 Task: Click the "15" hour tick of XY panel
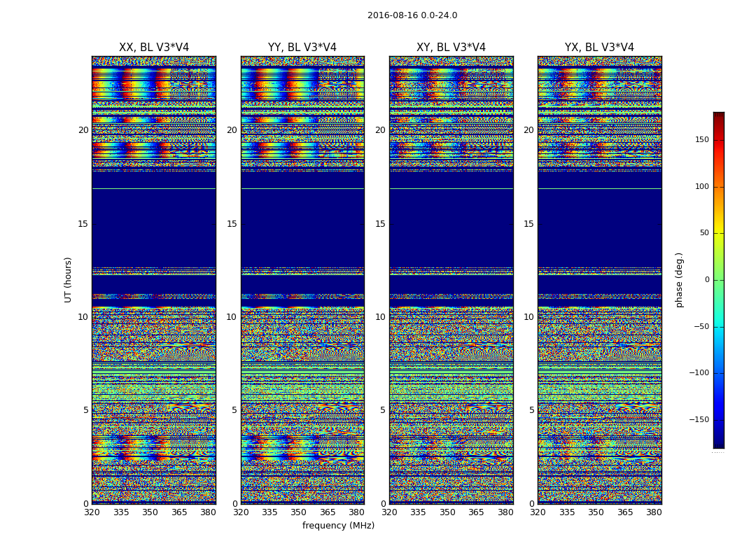coord(381,224)
